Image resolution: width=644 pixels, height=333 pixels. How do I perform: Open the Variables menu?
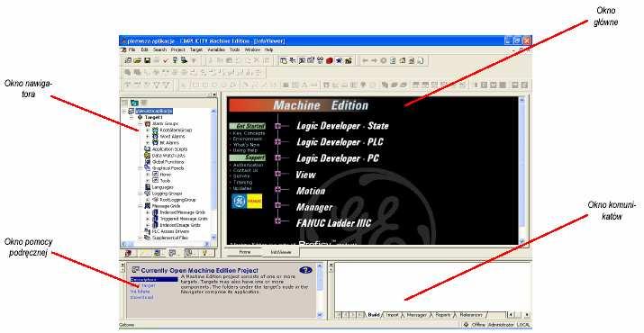pyautogui.click(x=216, y=49)
